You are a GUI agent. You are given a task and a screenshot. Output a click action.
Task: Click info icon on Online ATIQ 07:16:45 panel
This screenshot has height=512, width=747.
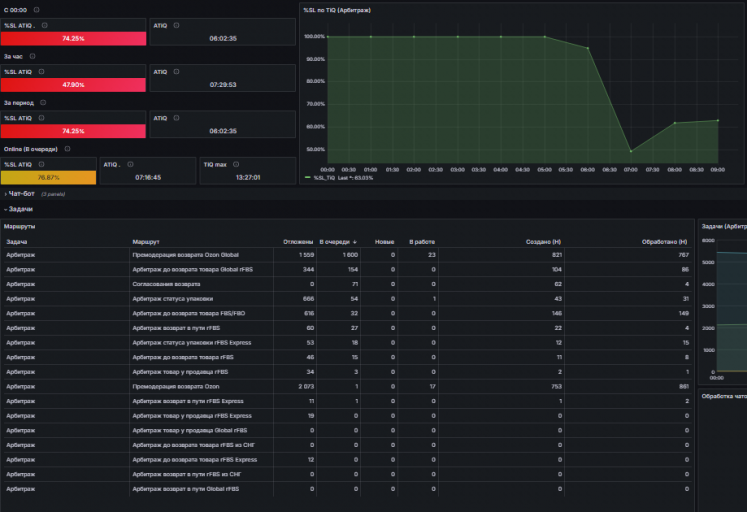pyautogui.click(x=130, y=164)
